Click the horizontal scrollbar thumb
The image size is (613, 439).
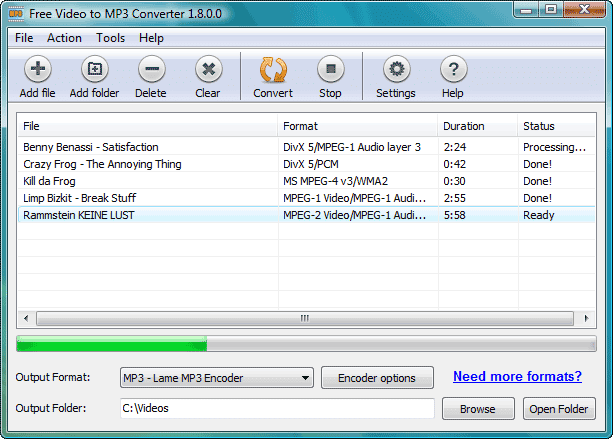tap(305, 318)
